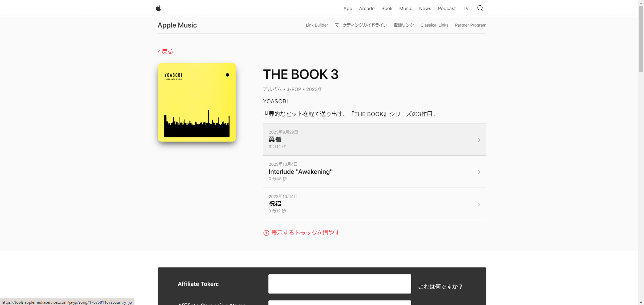Viewport: 644px width, 305px height.
Task: Click THE BOOK 3 album cover
Action: (197, 102)
